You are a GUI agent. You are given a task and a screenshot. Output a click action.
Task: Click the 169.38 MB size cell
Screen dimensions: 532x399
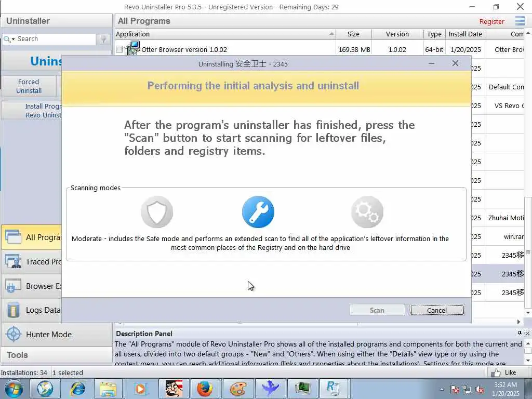coord(354,49)
